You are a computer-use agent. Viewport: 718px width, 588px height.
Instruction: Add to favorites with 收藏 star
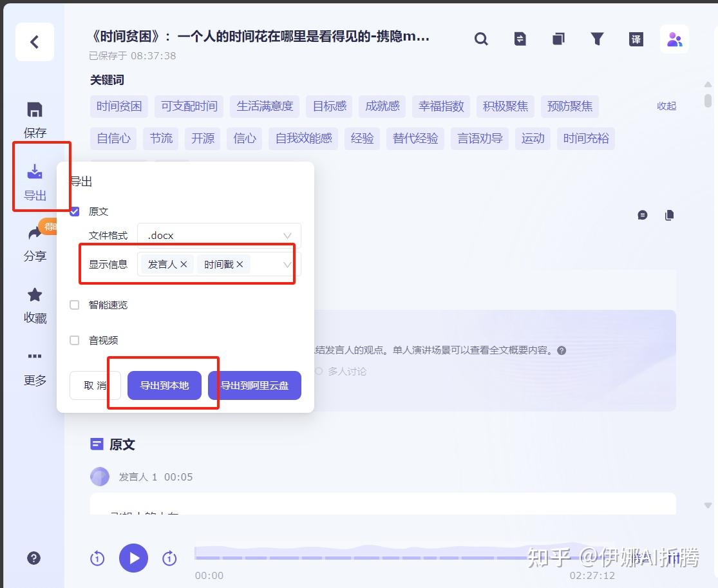[35, 305]
